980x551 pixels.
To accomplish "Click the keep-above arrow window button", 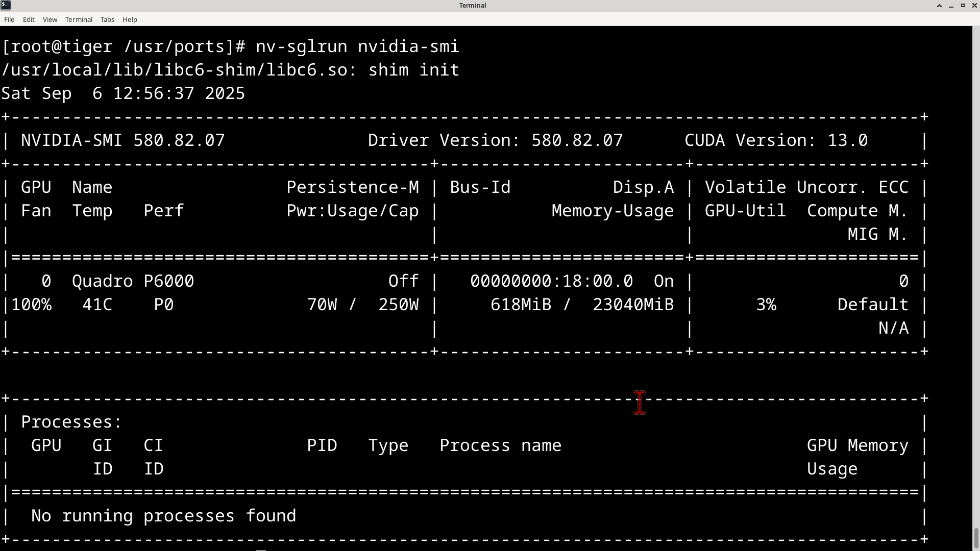I will click(x=939, y=6).
